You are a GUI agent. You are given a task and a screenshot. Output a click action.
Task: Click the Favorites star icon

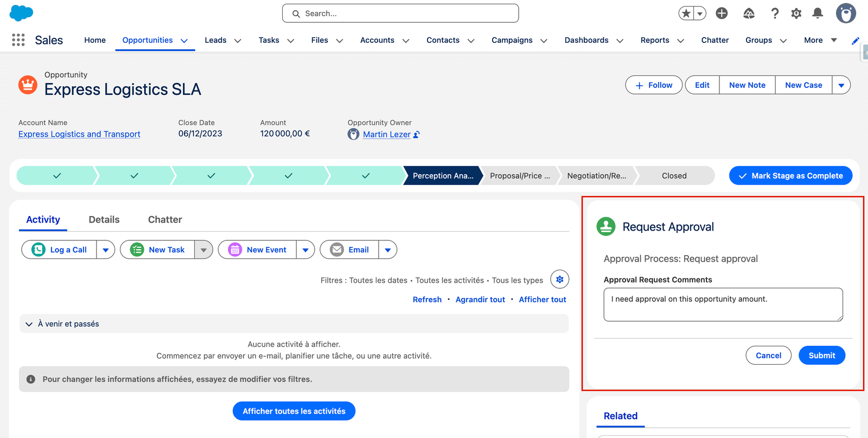(x=686, y=14)
